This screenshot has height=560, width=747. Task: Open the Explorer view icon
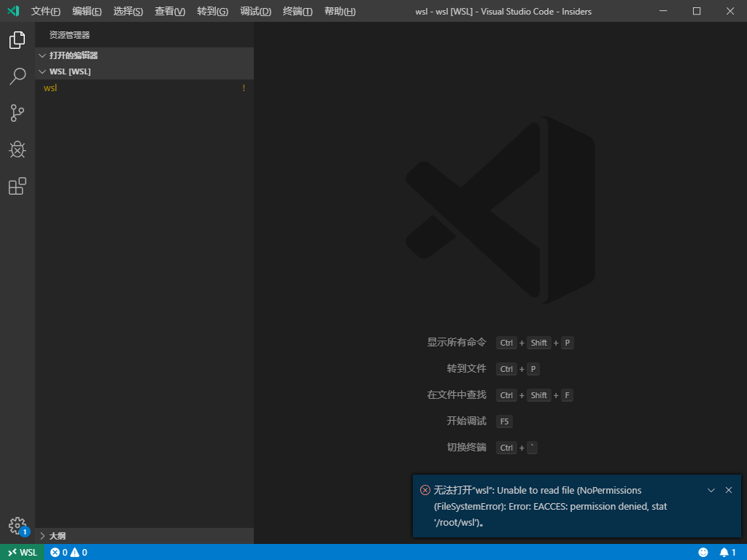tap(17, 40)
